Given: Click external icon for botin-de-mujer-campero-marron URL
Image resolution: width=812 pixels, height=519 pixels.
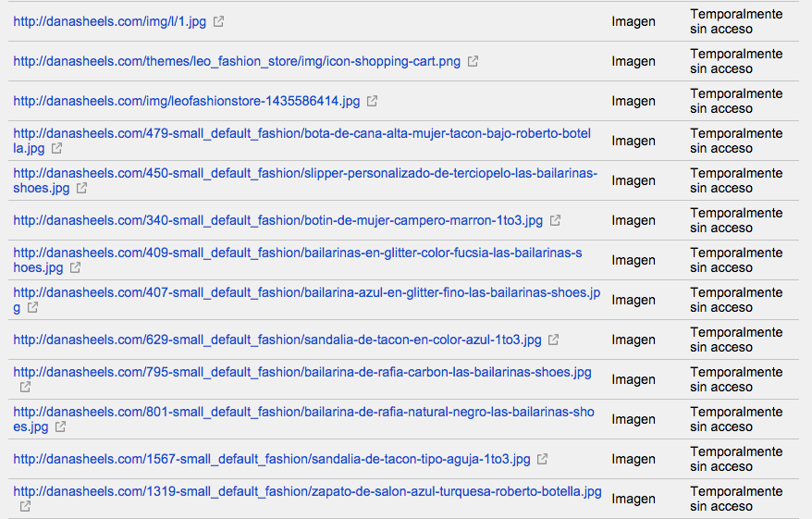Looking at the screenshot, I should [555, 220].
